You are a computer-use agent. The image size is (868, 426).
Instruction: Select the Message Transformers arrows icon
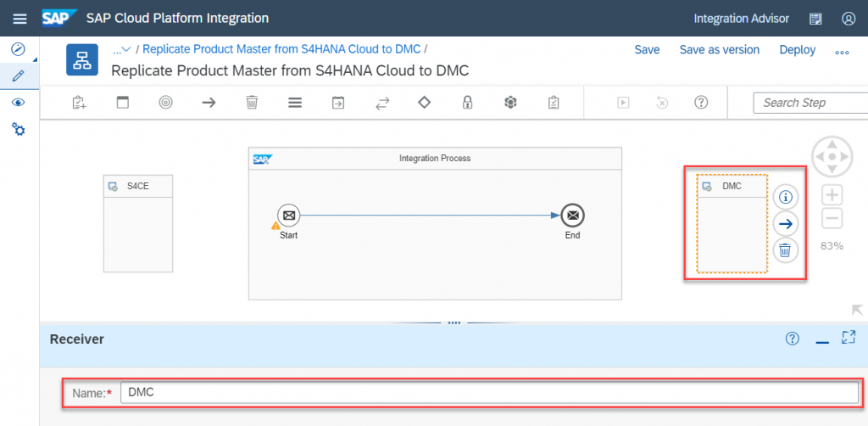coord(382,103)
